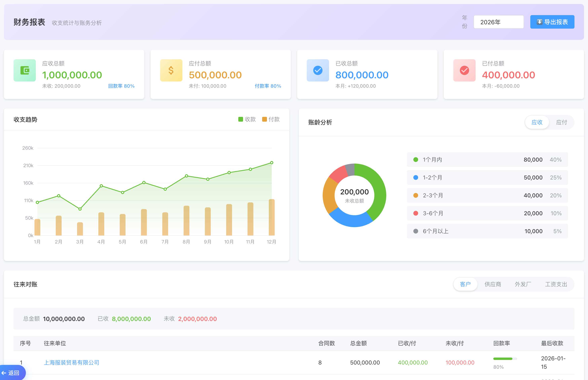Click the 导出报表 button
Screen dimensions: 588x380
pyautogui.click(x=552, y=22)
